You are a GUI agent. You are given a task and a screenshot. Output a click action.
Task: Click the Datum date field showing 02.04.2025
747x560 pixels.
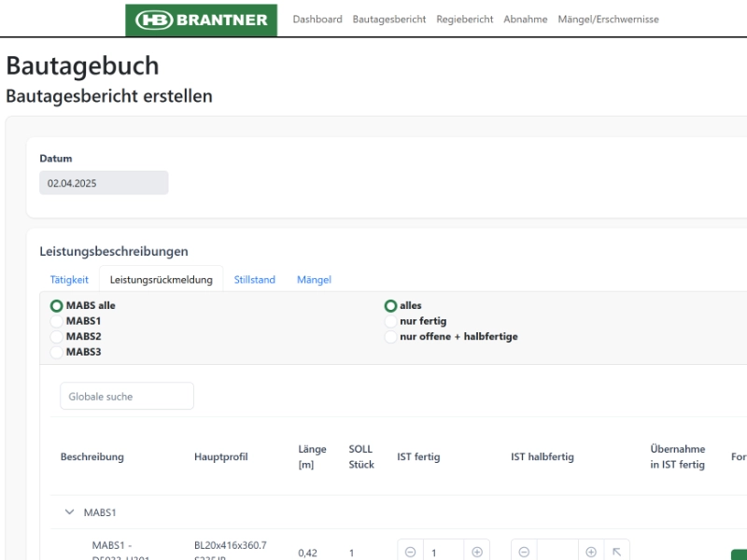[x=104, y=182]
